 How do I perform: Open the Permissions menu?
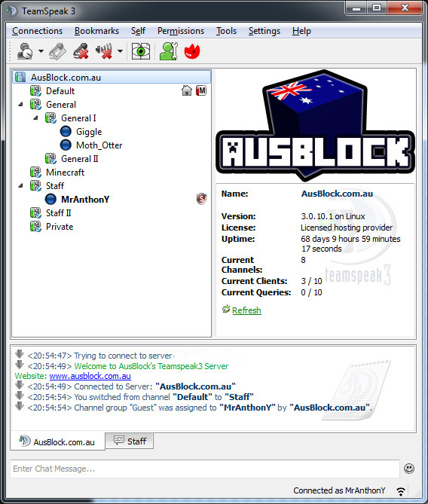[181, 31]
